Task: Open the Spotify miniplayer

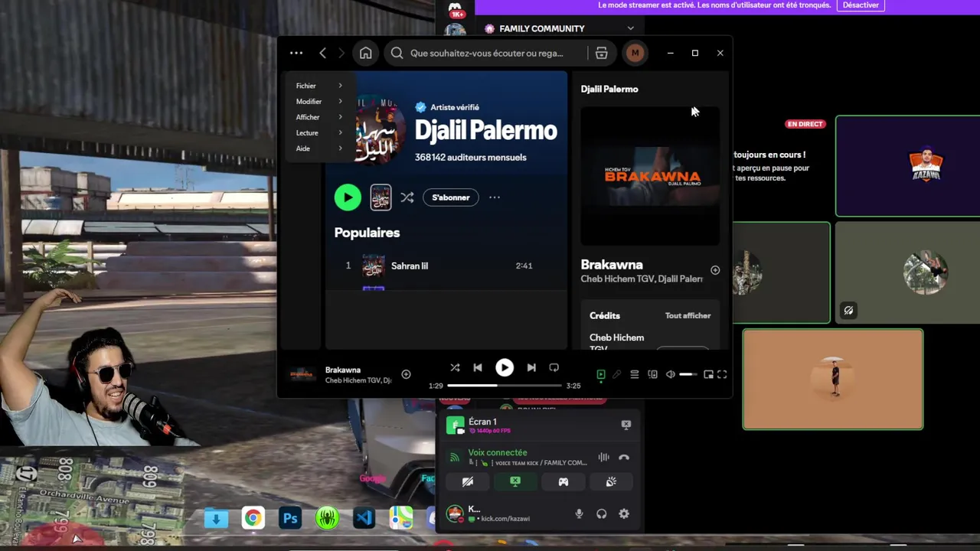Action: pos(708,374)
